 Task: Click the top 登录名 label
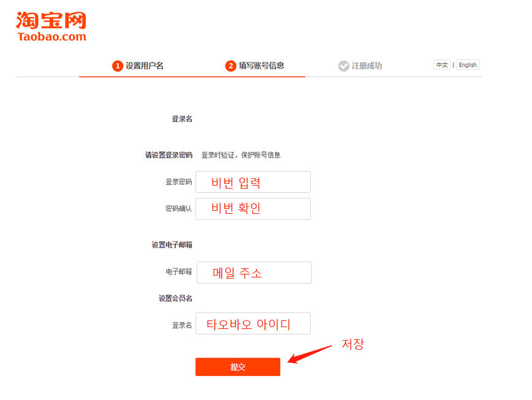pyautogui.click(x=182, y=119)
